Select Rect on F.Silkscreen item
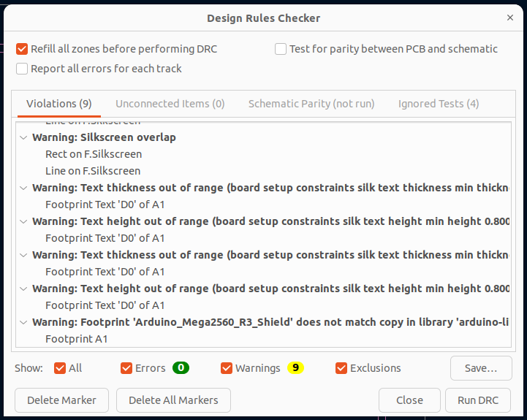 (94, 154)
